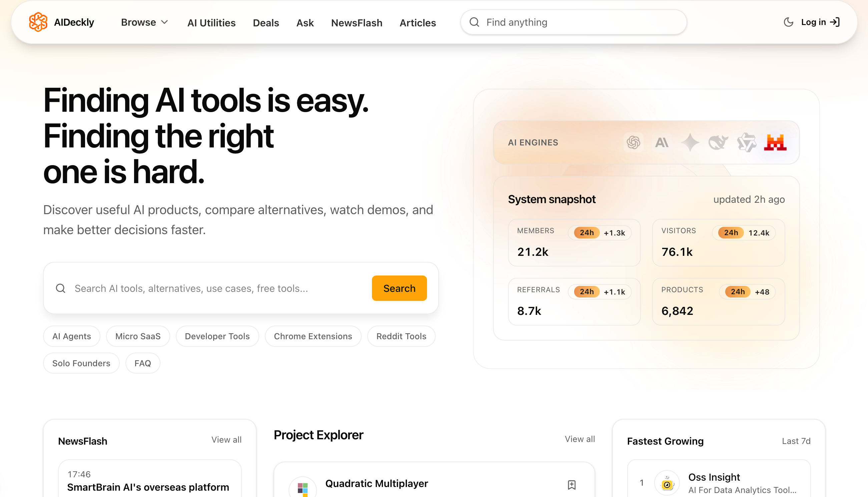This screenshot has height=497, width=868.
Task: Open the FAQ tag chip
Action: 143,363
